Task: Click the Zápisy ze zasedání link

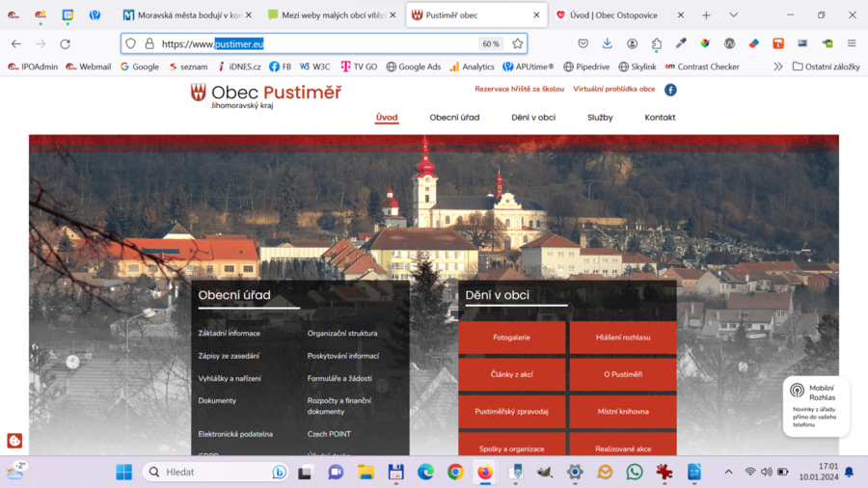Action: click(229, 356)
